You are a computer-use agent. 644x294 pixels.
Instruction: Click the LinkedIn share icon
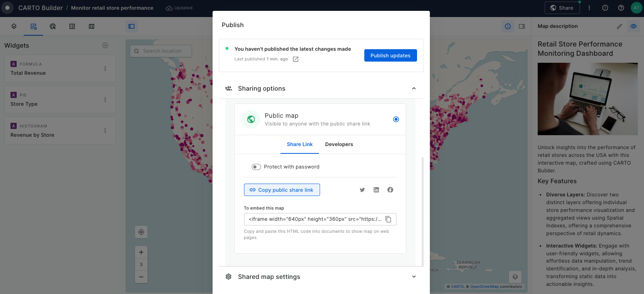tap(376, 190)
